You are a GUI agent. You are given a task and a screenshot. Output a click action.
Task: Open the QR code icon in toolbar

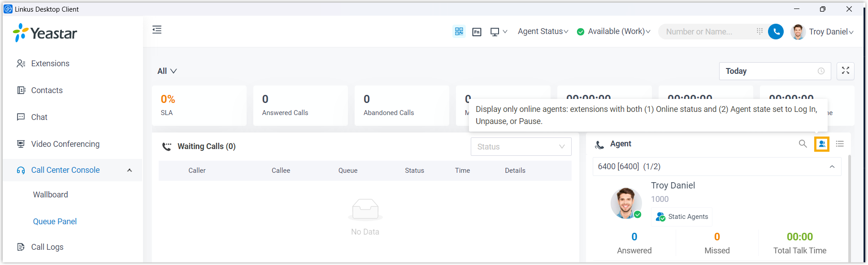tap(459, 31)
